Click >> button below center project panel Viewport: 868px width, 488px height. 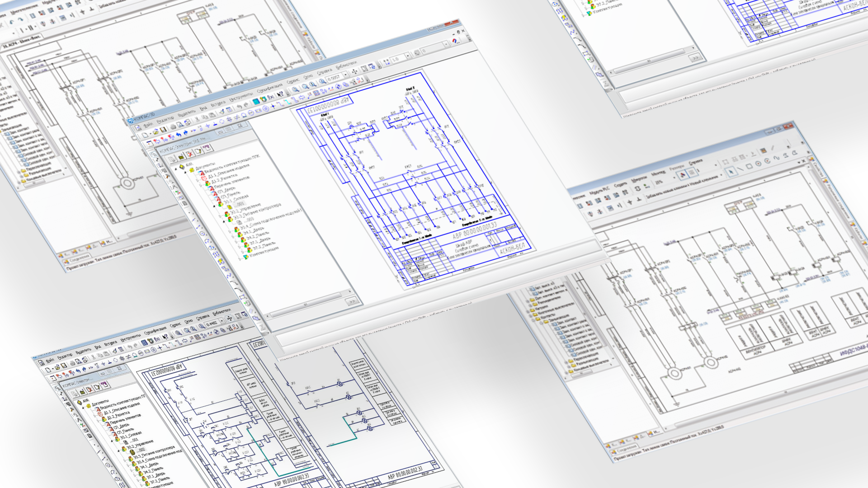click(x=352, y=301)
